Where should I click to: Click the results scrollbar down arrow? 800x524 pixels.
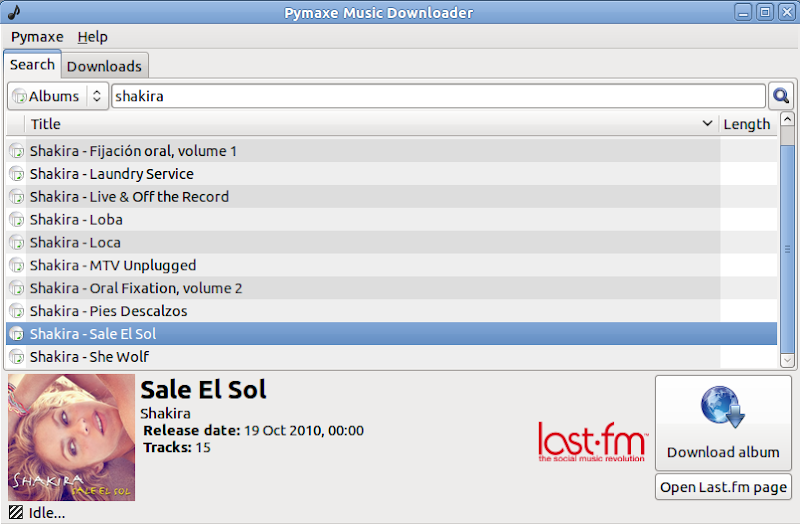pyautogui.click(x=787, y=361)
